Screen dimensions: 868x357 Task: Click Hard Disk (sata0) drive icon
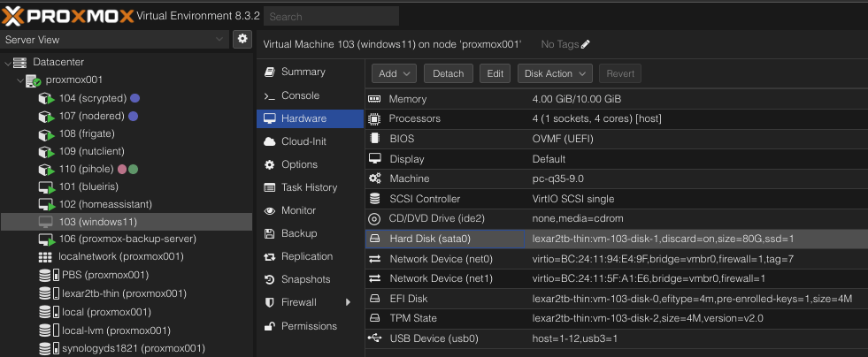(375, 239)
